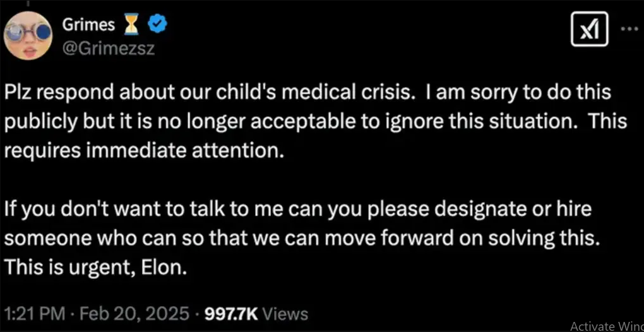Click the 1:21 PM timestamp

coord(35,314)
